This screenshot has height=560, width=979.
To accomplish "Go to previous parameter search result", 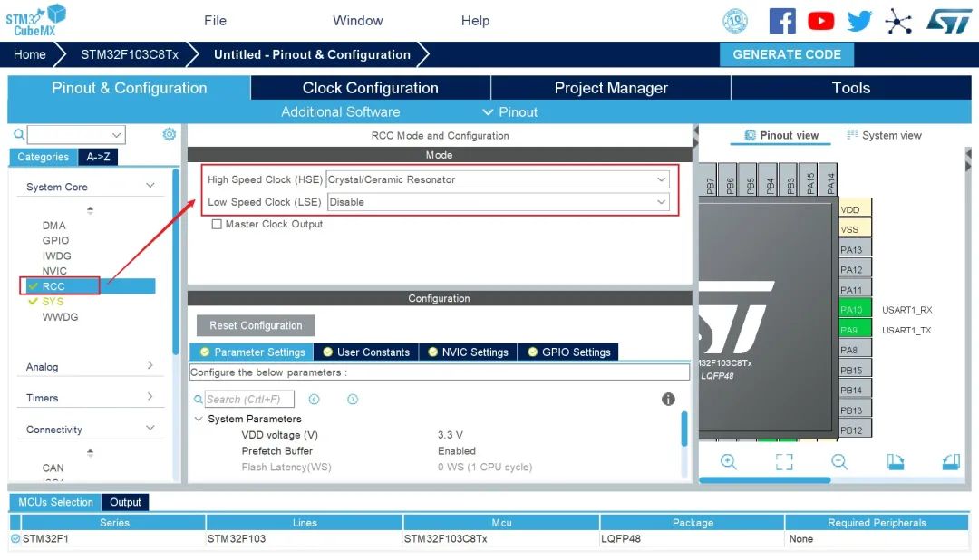I will click(314, 399).
